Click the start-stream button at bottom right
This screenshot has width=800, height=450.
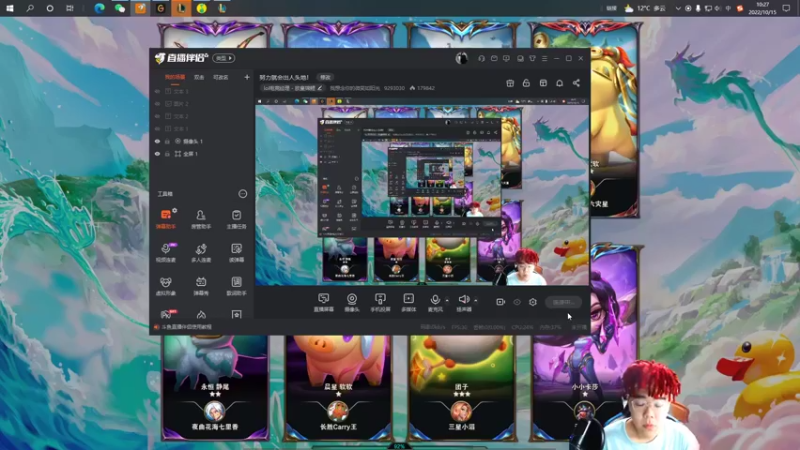coord(563,302)
